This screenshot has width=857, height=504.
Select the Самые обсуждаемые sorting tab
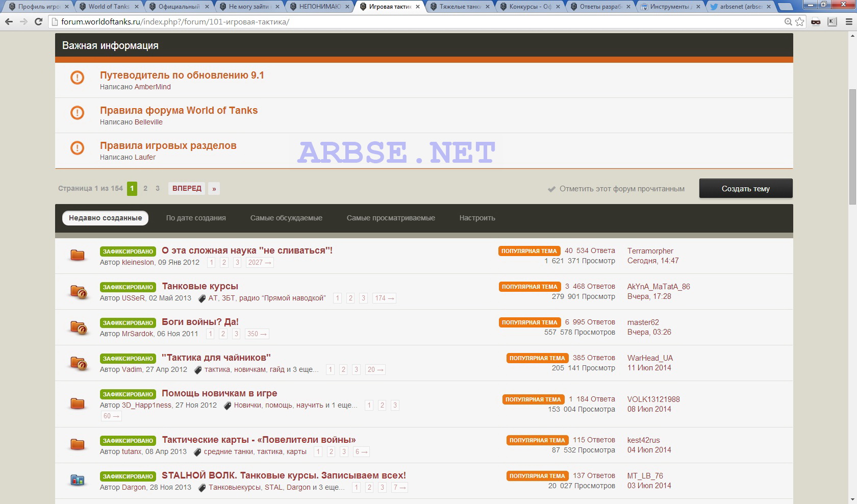(x=286, y=218)
